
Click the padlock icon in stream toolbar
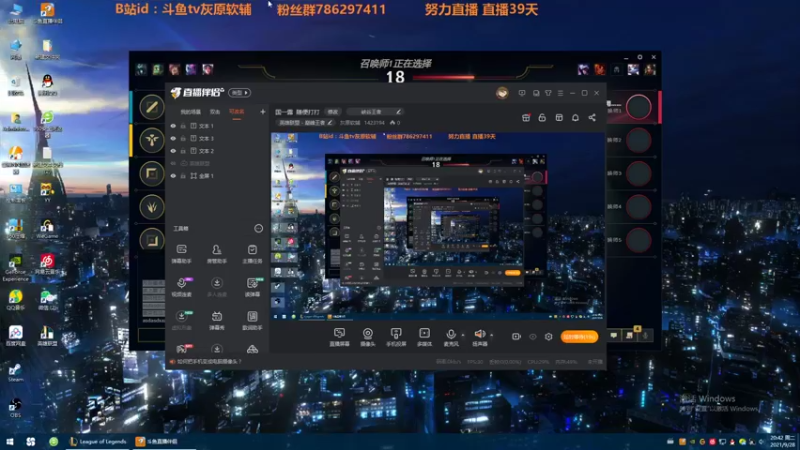point(542,118)
